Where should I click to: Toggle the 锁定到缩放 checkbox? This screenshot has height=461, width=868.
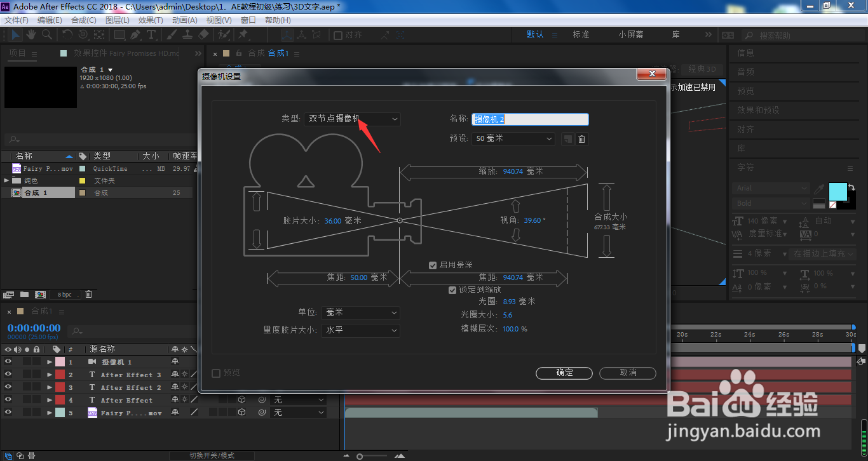point(452,290)
